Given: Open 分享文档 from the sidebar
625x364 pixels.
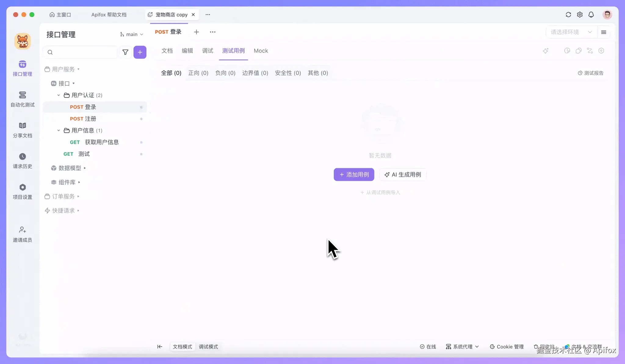Looking at the screenshot, I should [22, 130].
